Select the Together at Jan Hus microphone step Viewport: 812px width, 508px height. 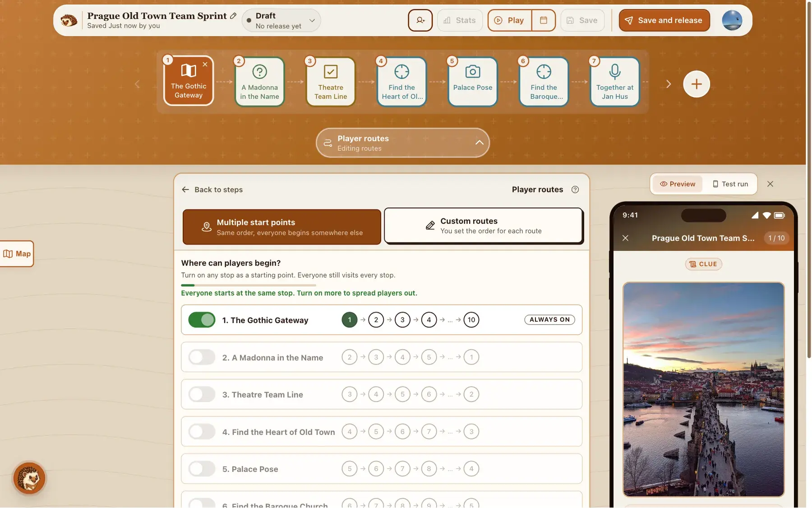click(x=614, y=82)
